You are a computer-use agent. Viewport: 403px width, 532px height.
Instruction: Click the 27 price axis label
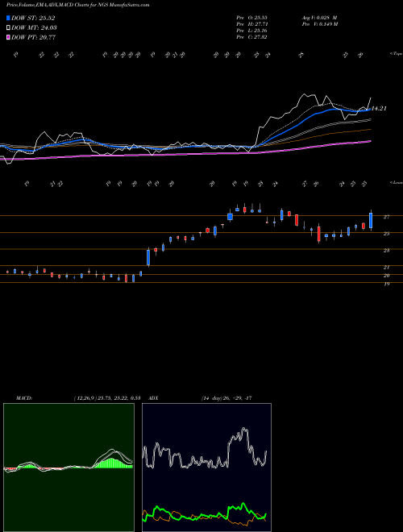[386, 217]
